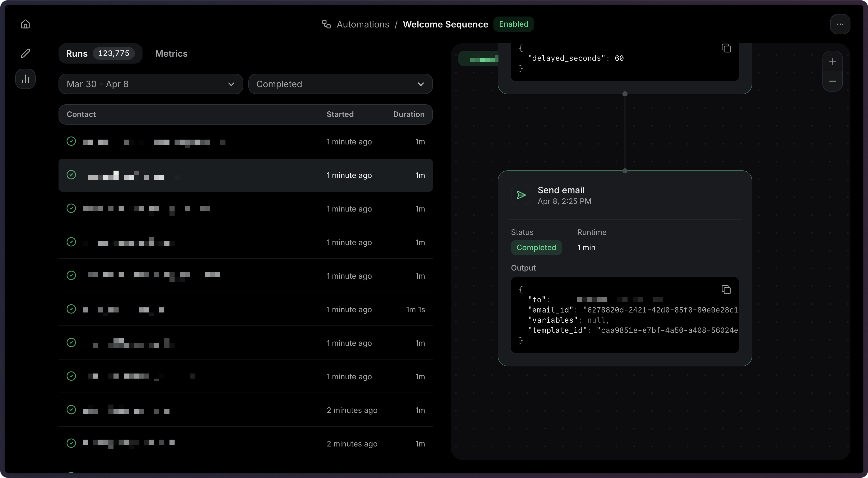Go to the home screen via house icon

click(x=25, y=24)
